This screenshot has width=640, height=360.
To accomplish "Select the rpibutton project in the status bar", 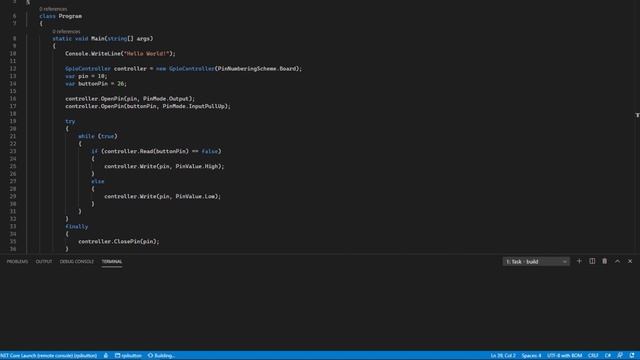I will pos(128,356).
